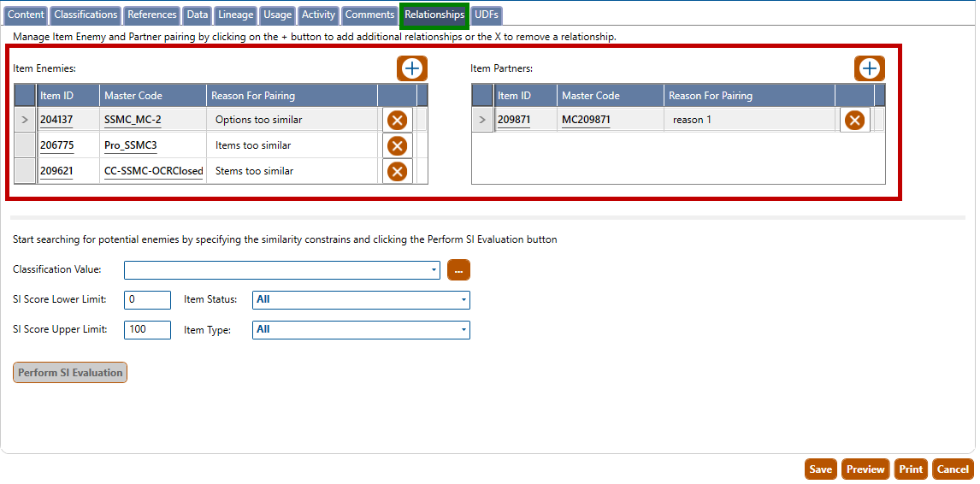Remove enemy pairing for item 206775
This screenshot has width=980, height=484.
tap(397, 146)
